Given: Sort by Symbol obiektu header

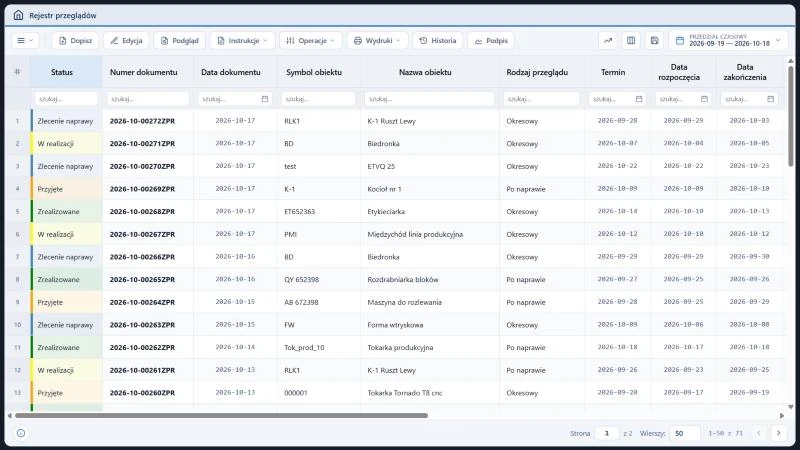Looking at the screenshot, I should (x=314, y=72).
